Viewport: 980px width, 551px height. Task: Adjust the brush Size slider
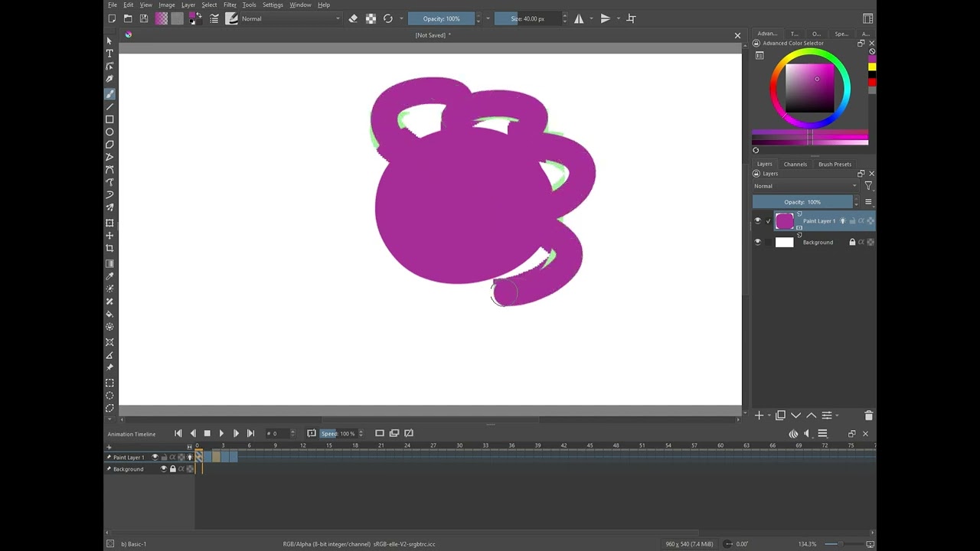click(528, 18)
